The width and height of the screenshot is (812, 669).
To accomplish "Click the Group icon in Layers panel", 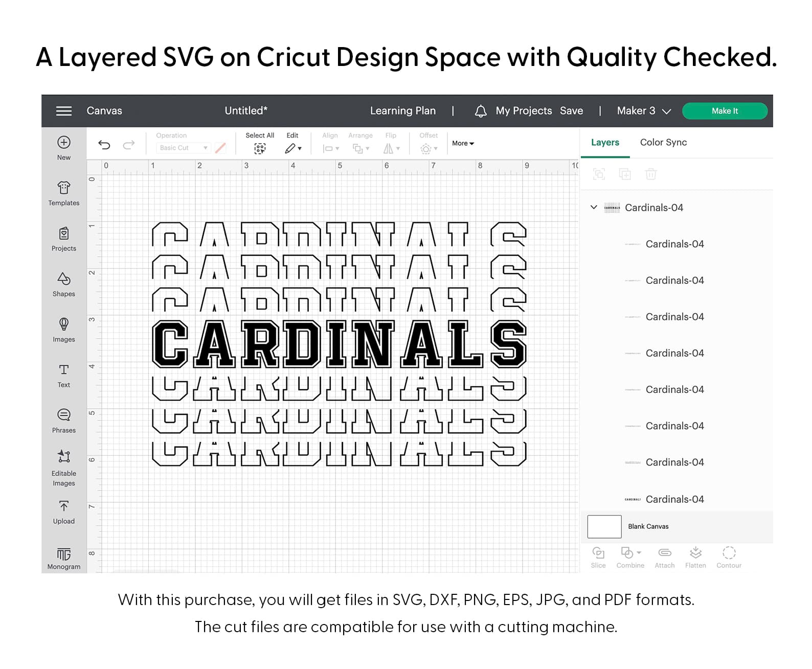I will 599,174.
